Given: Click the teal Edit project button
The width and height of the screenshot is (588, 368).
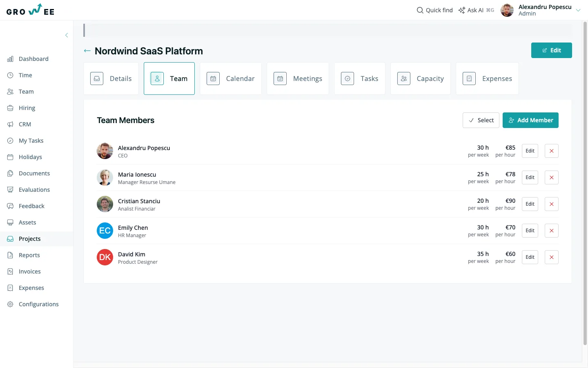Looking at the screenshot, I should click(552, 50).
